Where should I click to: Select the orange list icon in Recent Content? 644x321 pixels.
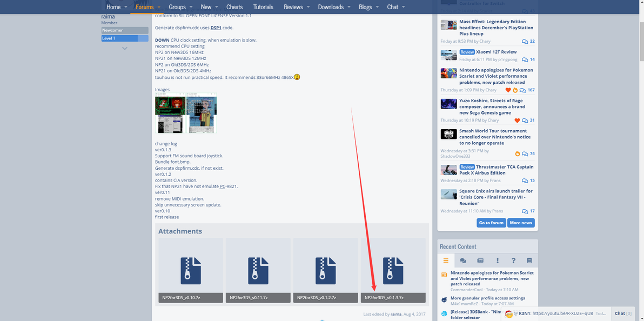[446, 260]
